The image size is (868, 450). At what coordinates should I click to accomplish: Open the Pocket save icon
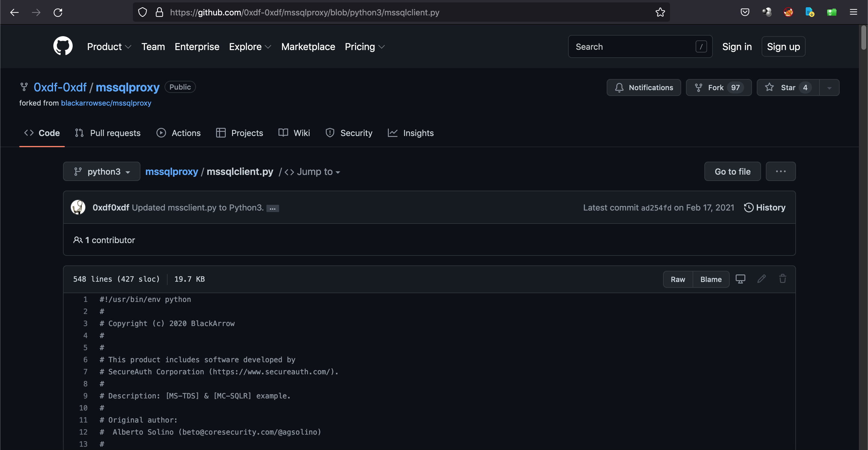click(x=745, y=12)
